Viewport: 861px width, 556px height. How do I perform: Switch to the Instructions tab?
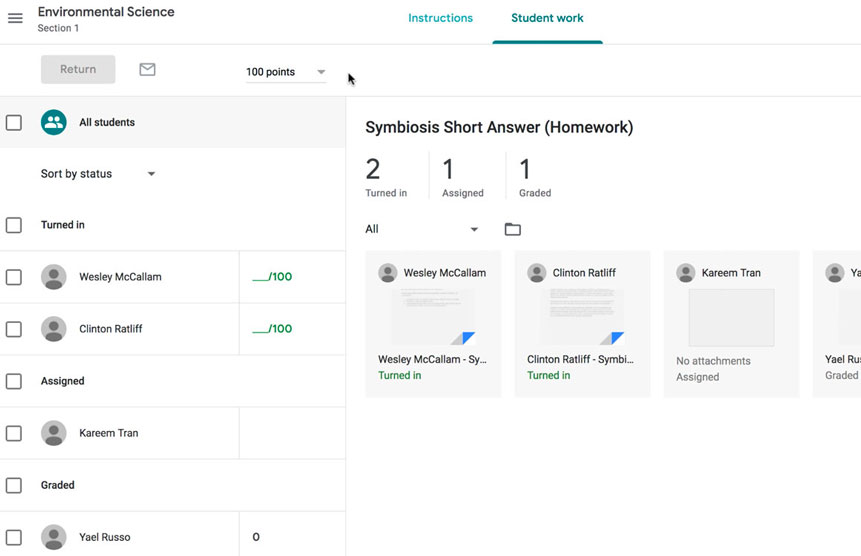(440, 18)
